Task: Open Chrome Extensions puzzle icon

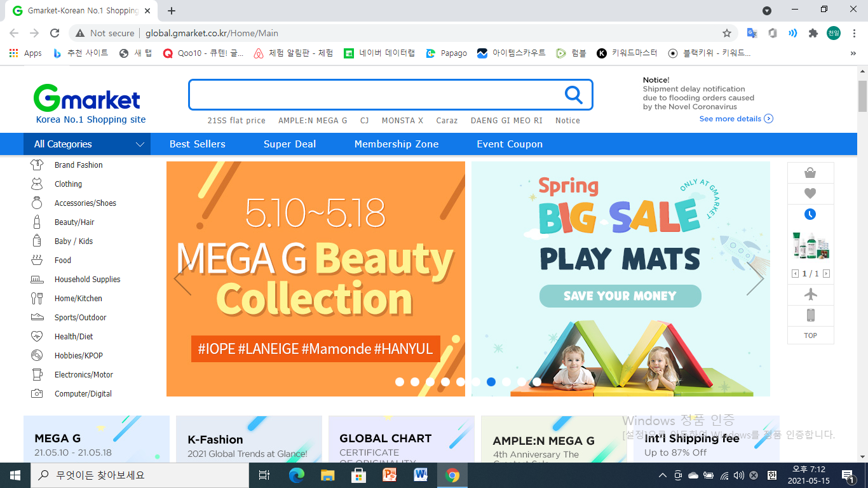Action: (x=813, y=33)
